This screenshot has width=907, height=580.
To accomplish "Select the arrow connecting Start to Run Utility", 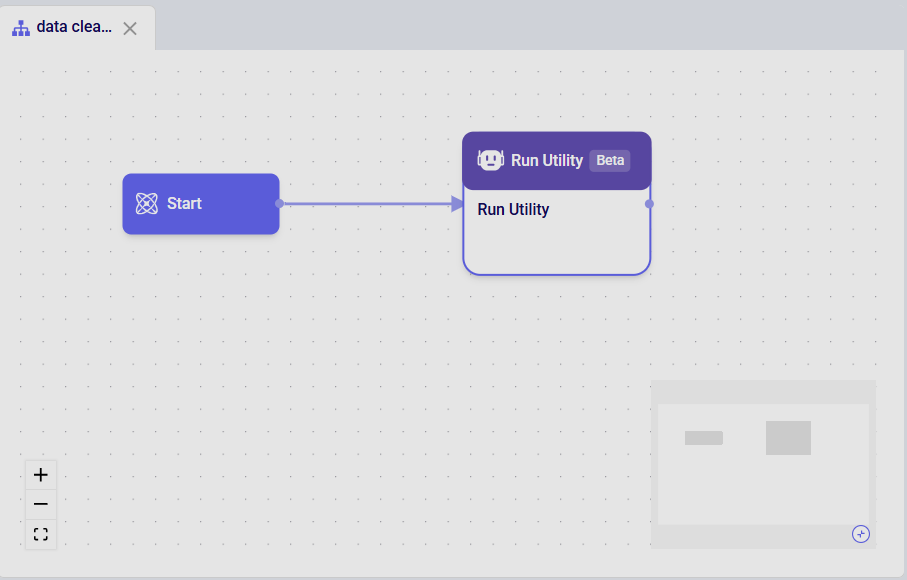I will (x=370, y=204).
